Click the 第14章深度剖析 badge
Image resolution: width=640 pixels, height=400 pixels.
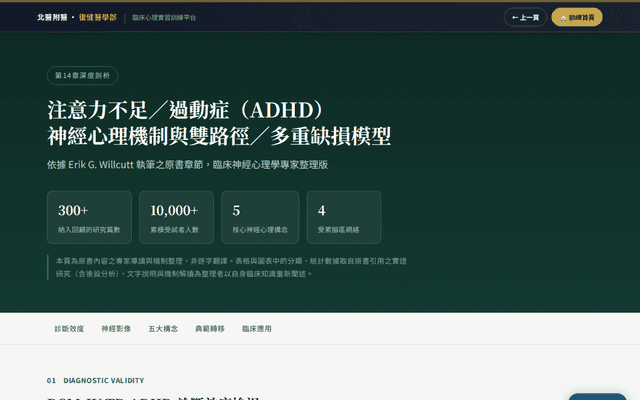tap(82, 76)
